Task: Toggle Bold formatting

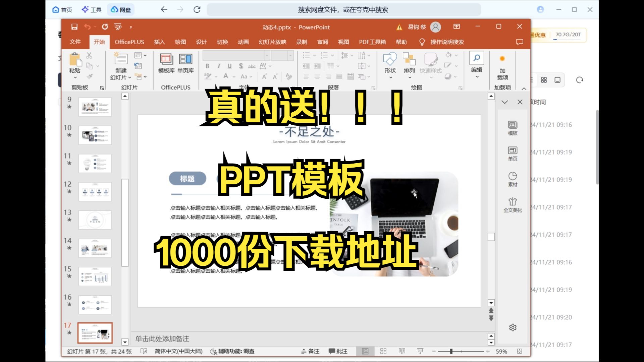Action: point(207,66)
